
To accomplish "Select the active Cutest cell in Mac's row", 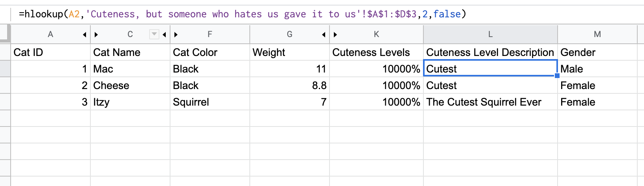I will tap(490, 69).
